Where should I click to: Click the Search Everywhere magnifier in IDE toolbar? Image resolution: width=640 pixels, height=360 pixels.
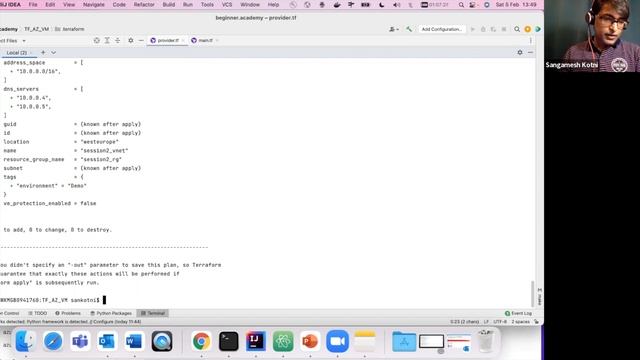click(x=517, y=29)
